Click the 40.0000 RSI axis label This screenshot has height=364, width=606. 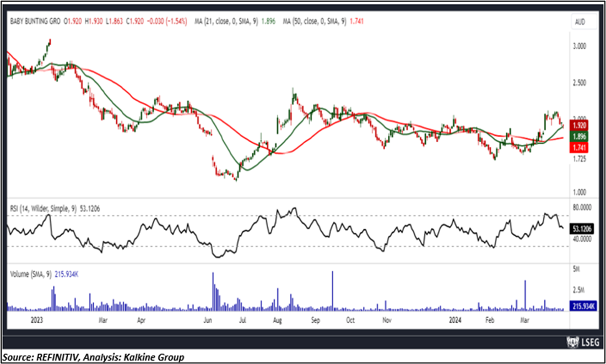click(x=581, y=239)
